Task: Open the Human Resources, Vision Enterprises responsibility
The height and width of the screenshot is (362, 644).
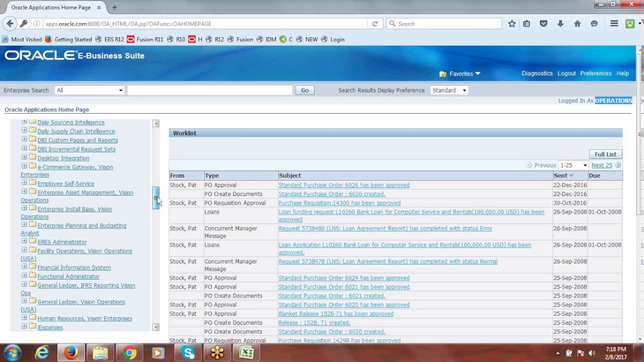Action: coord(85,319)
